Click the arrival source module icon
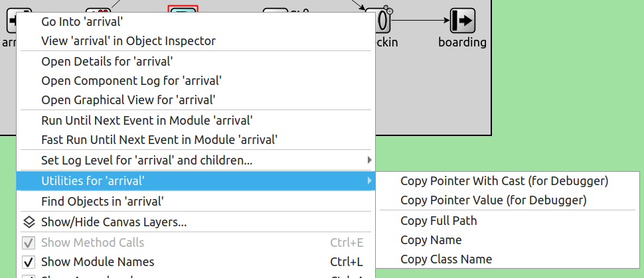 coord(11,21)
